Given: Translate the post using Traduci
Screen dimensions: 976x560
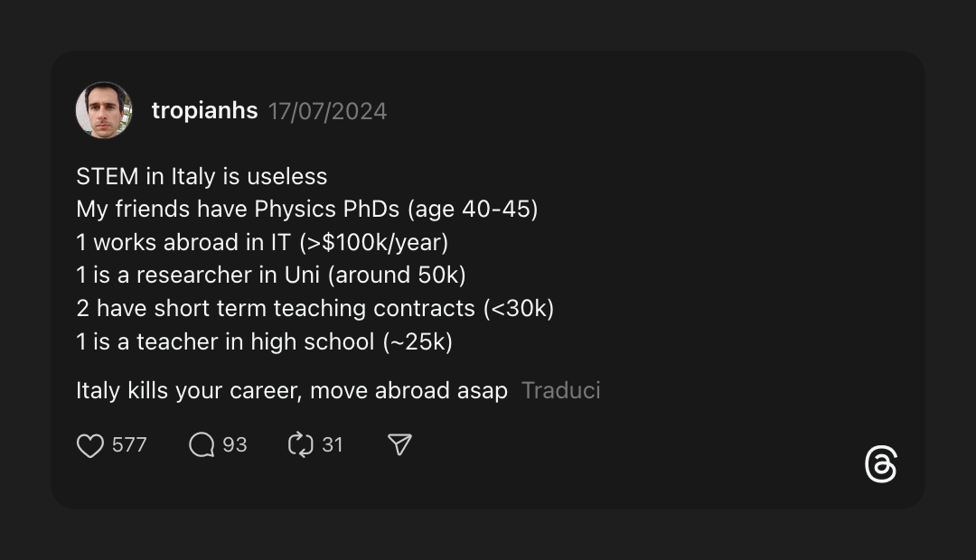Looking at the screenshot, I should click(x=560, y=391).
